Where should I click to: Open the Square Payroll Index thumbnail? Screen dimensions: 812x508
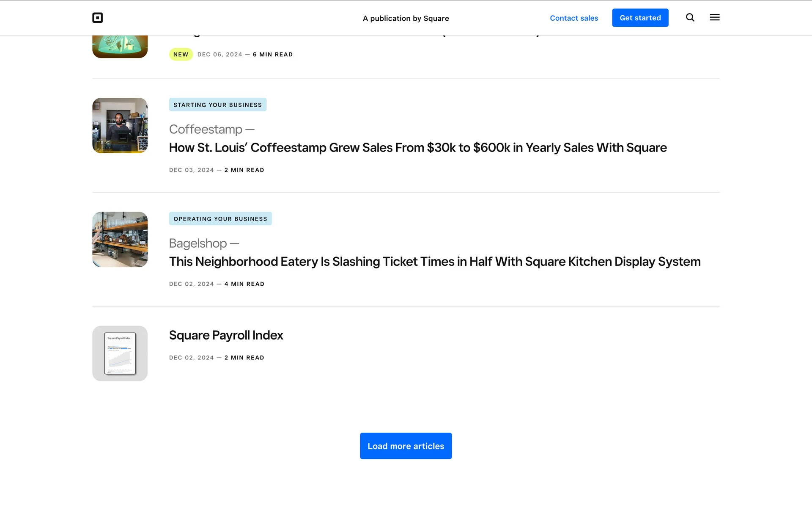(x=120, y=353)
